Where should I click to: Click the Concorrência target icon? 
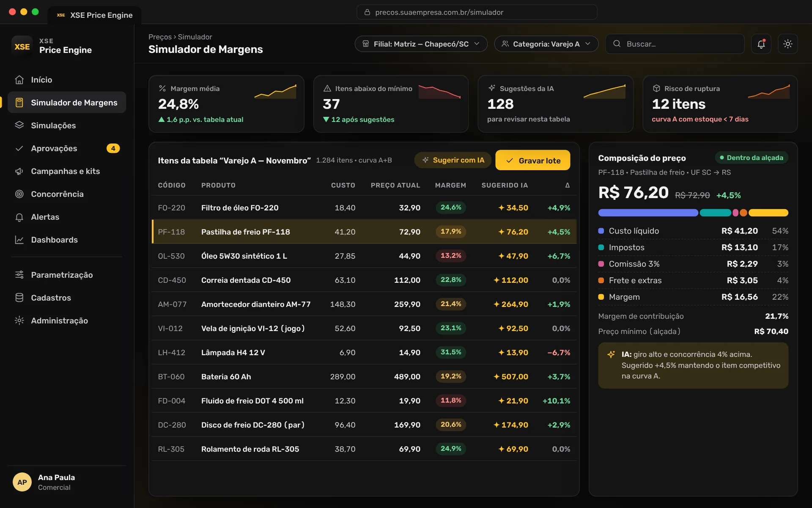coord(19,194)
